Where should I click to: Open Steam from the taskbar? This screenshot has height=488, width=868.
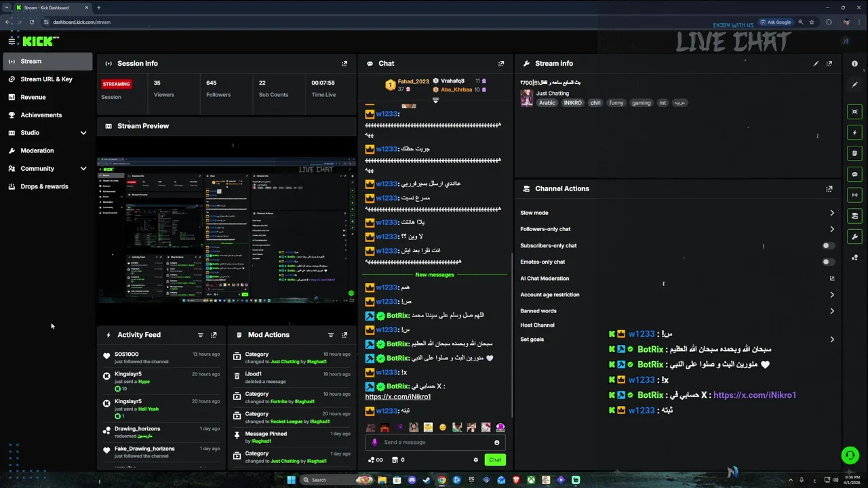427,480
